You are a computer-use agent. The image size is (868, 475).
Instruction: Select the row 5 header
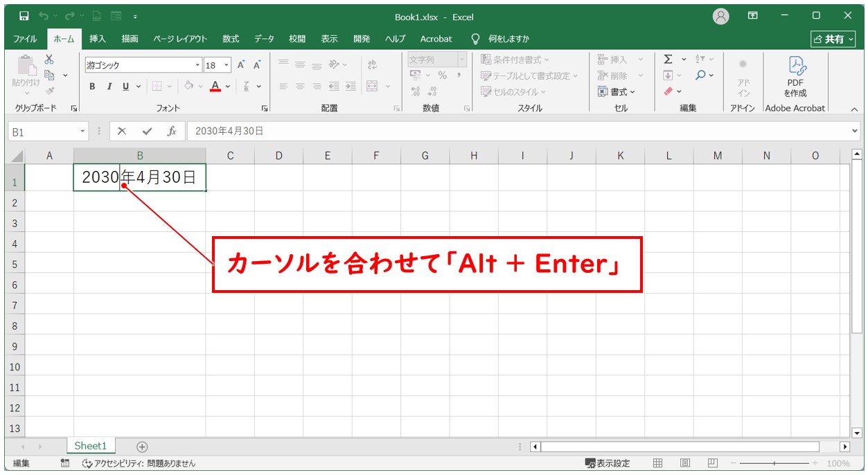15,264
